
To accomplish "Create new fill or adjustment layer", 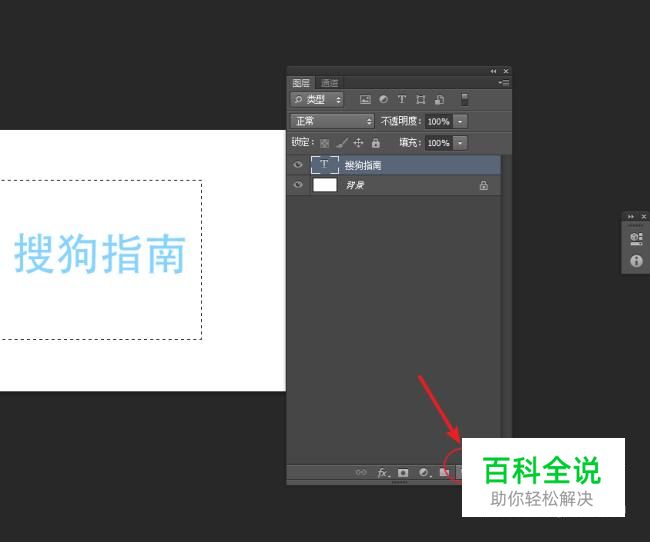I will click(425, 473).
